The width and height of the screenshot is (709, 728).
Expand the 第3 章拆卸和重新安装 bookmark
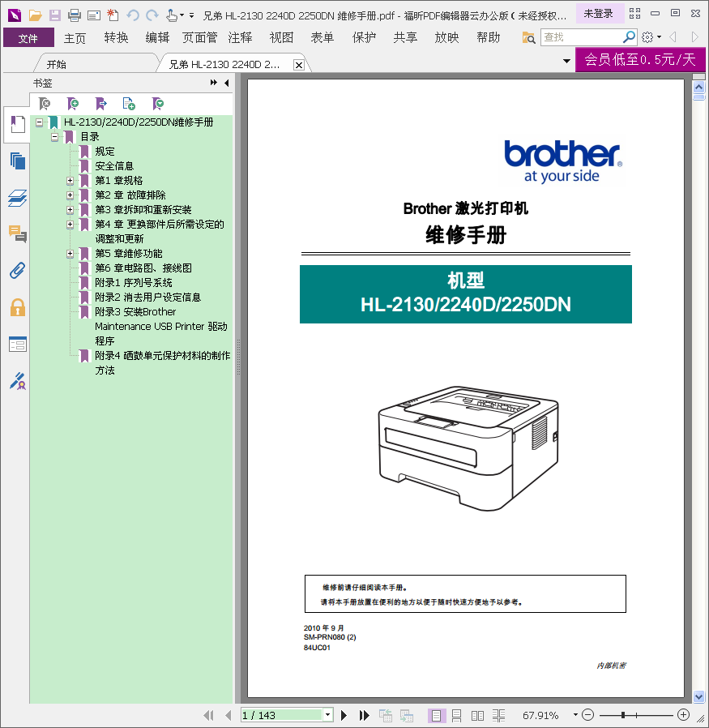click(70, 210)
